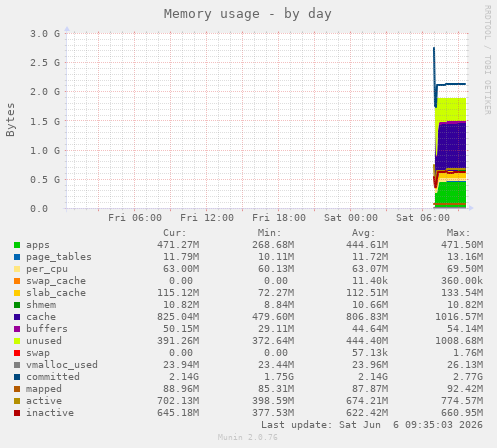
Task: Click the 'mapped' legend label
Action: [x=44, y=389]
